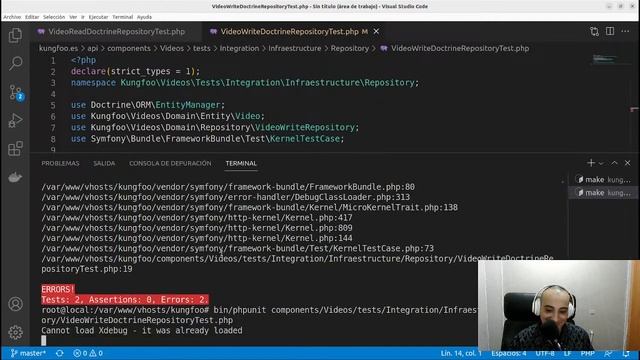This screenshot has width=640, height=360.
Task: Click the 'use Doctrine\ORM\EntityManager' line
Action: click(148, 105)
